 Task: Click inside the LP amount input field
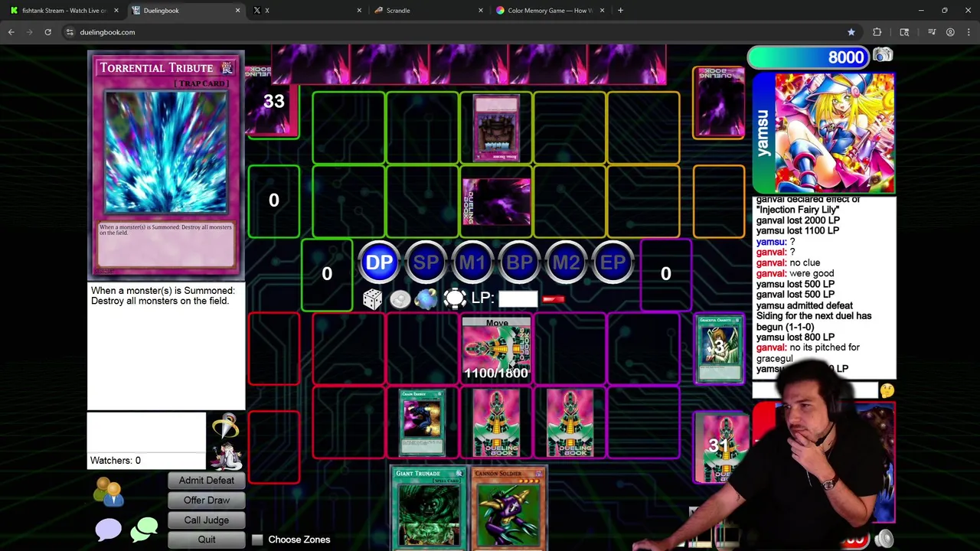tap(517, 299)
